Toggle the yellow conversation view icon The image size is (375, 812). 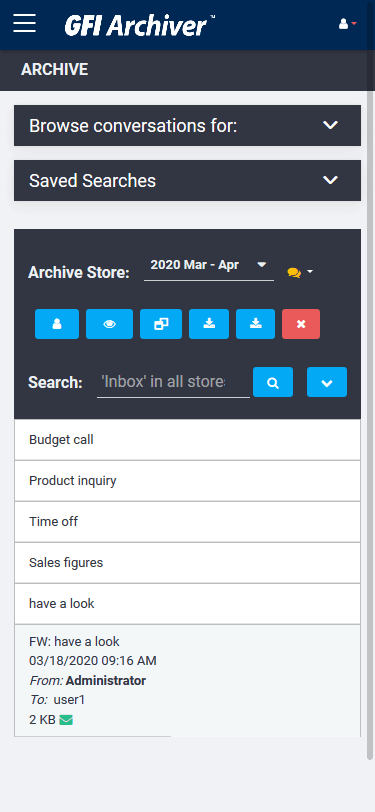tap(300, 272)
